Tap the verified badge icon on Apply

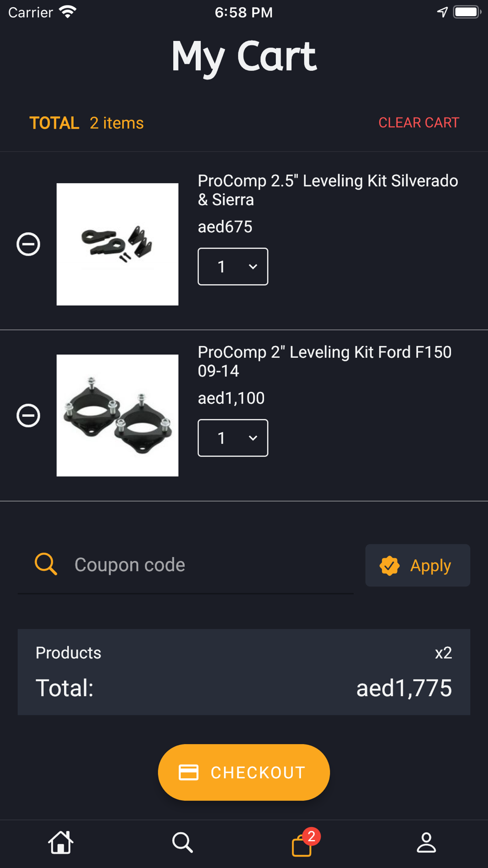389,566
